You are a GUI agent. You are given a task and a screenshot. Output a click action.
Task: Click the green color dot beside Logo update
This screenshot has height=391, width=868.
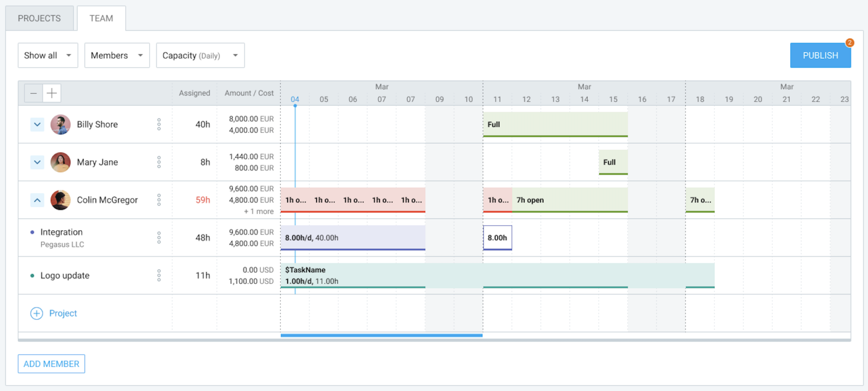click(32, 275)
